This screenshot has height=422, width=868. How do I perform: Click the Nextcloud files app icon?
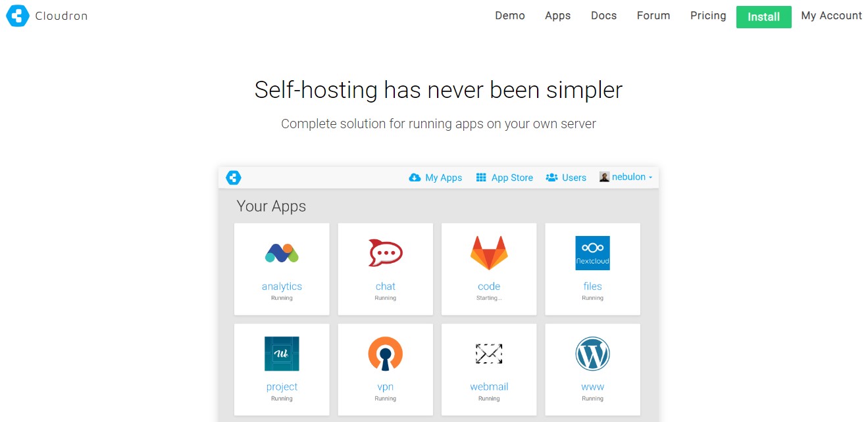coord(592,252)
